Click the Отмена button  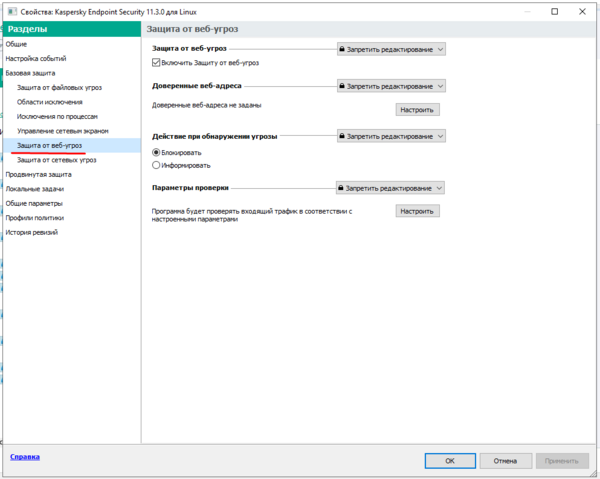(505, 461)
